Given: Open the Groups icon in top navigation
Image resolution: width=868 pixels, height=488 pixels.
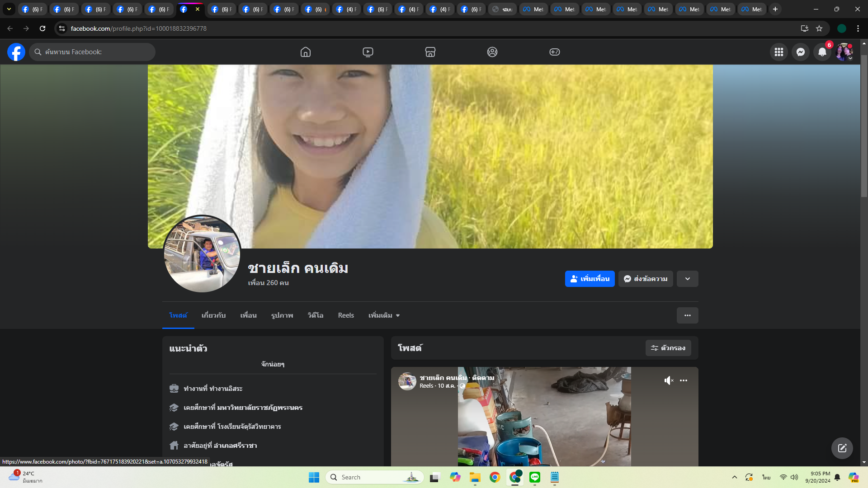Looking at the screenshot, I should [x=492, y=52].
